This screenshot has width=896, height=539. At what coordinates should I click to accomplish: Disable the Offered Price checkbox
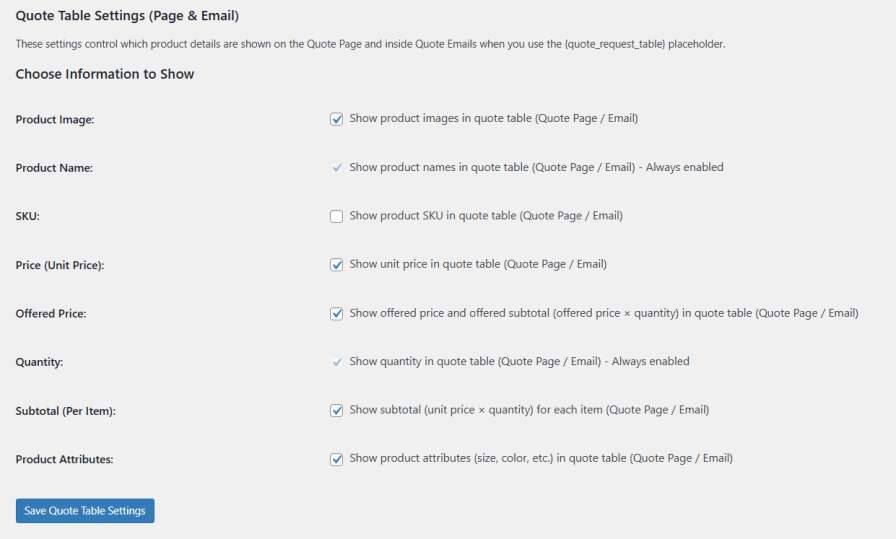pos(337,313)
